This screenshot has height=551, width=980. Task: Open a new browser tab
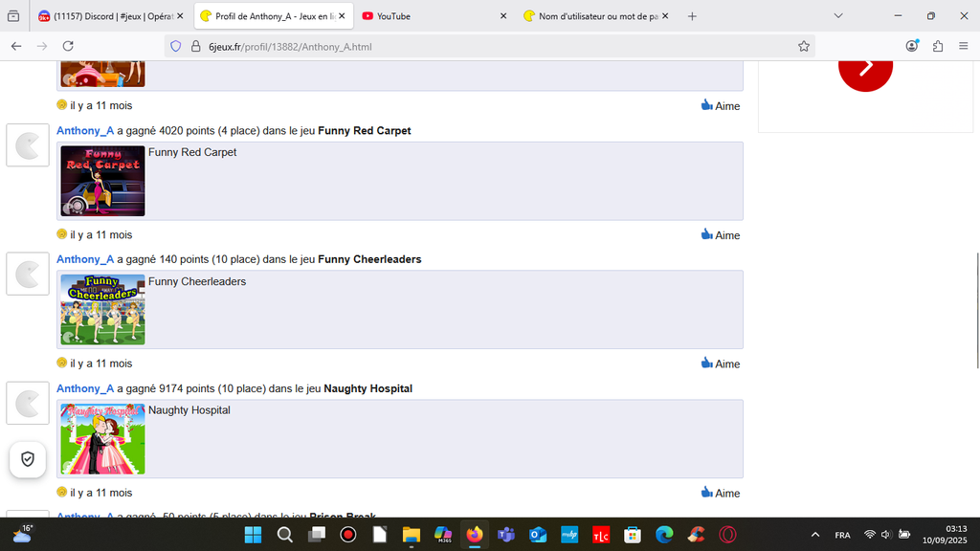point(692,16)
